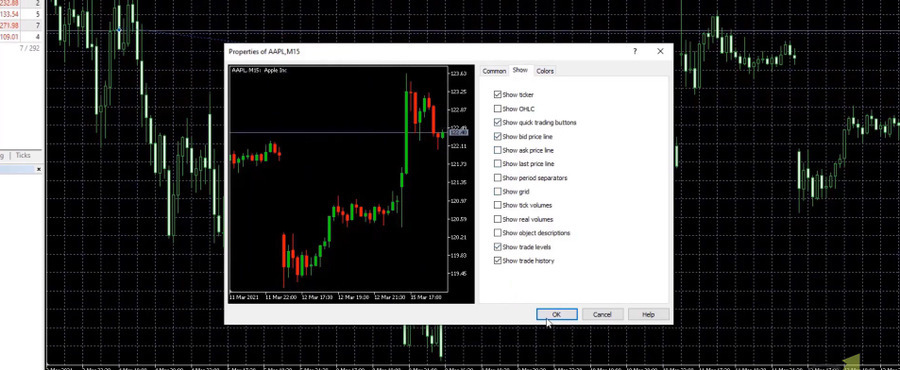Select the Ticks tab in Market Watch
The image size is (900, 370).
click(23, 155)
